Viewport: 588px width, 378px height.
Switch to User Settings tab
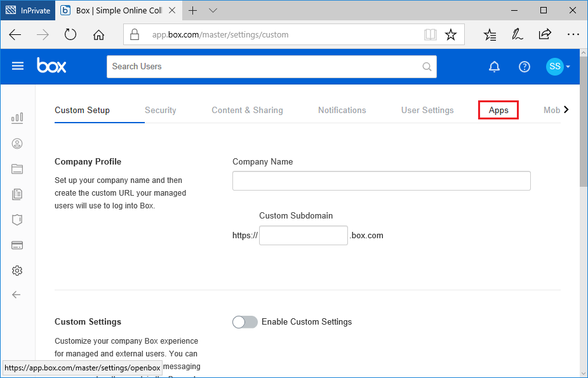pyautogui.click(x=427, y=111)
